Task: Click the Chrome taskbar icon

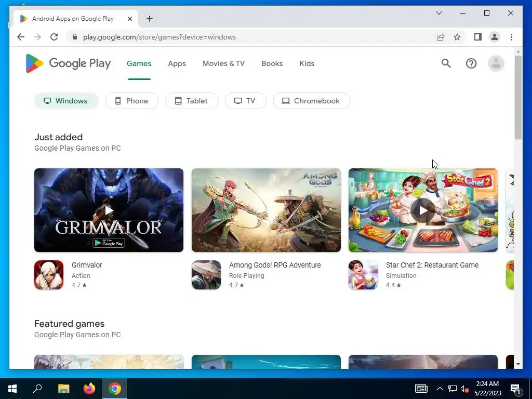Action: (x=115, y=389)
